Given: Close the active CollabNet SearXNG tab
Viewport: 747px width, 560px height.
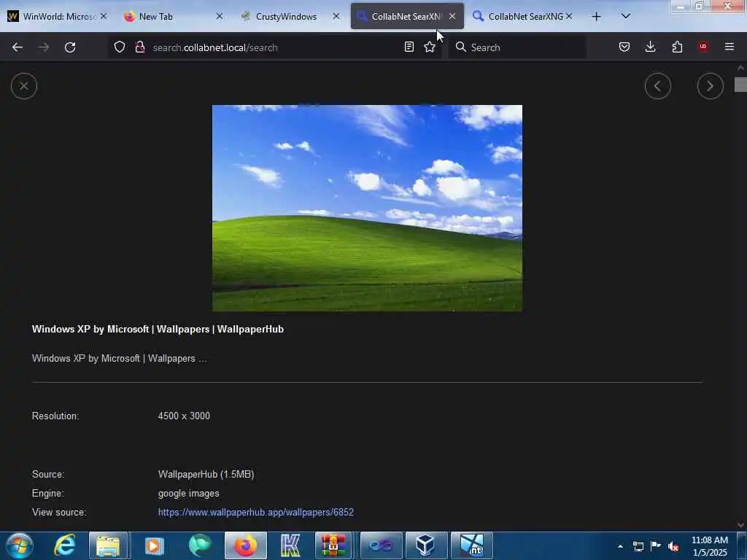Looking at the screenshot, I should [x=452, y=17].
